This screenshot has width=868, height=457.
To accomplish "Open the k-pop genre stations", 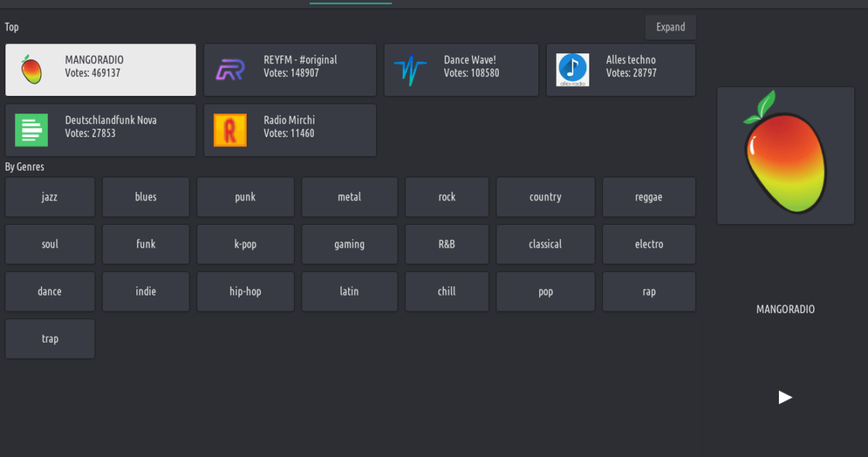I will [245, 244].
